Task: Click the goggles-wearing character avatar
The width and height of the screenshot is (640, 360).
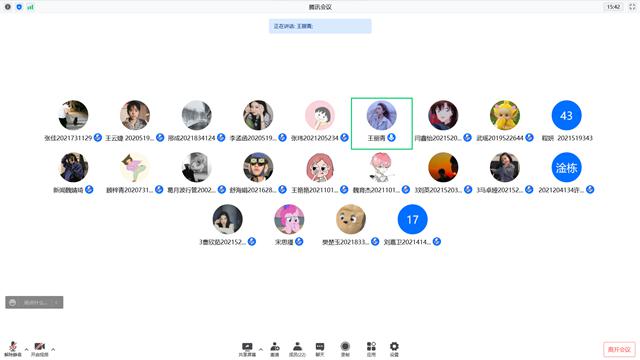Action: tap(258, 167)
